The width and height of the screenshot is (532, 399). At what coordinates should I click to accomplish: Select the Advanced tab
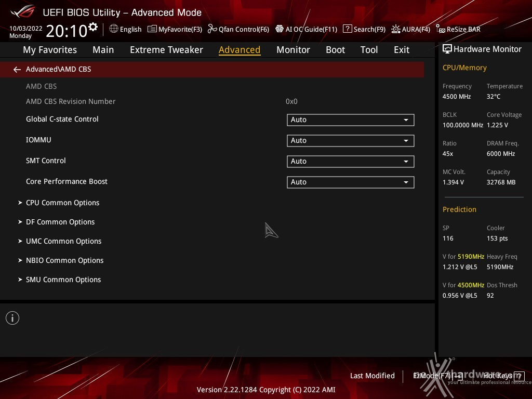tap(240, 50)
